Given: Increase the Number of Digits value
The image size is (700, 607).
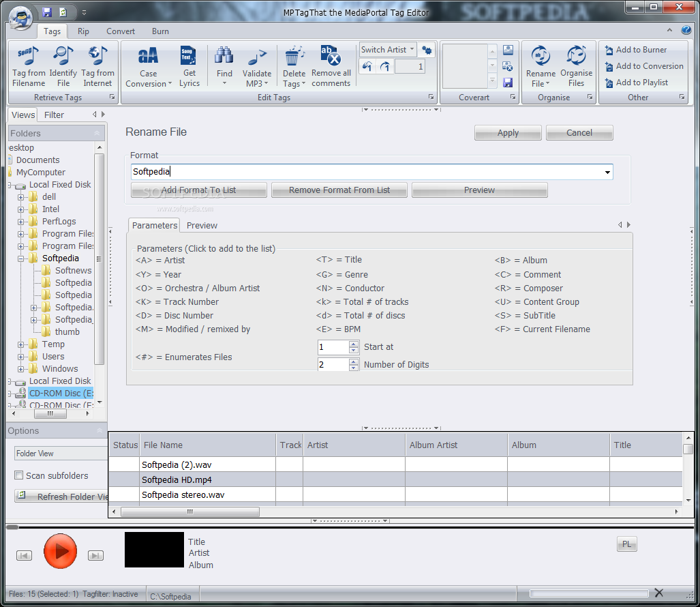Looking at the screenshot, I should coord(354,361).
